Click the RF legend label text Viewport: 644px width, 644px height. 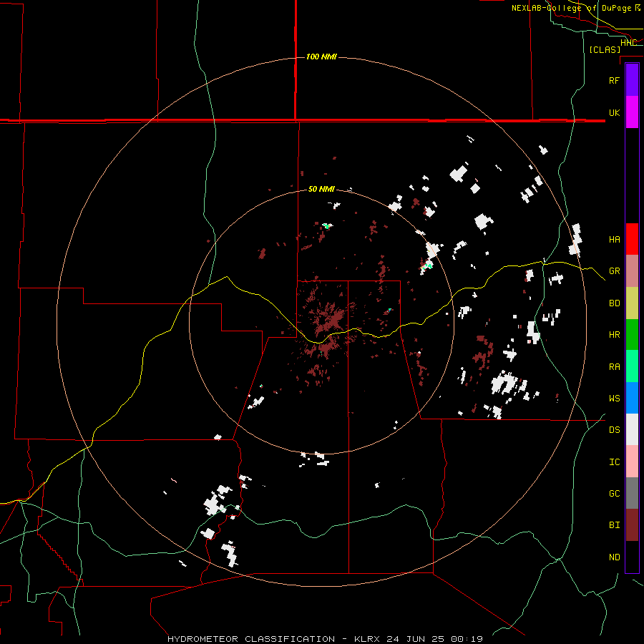(614, 80)
